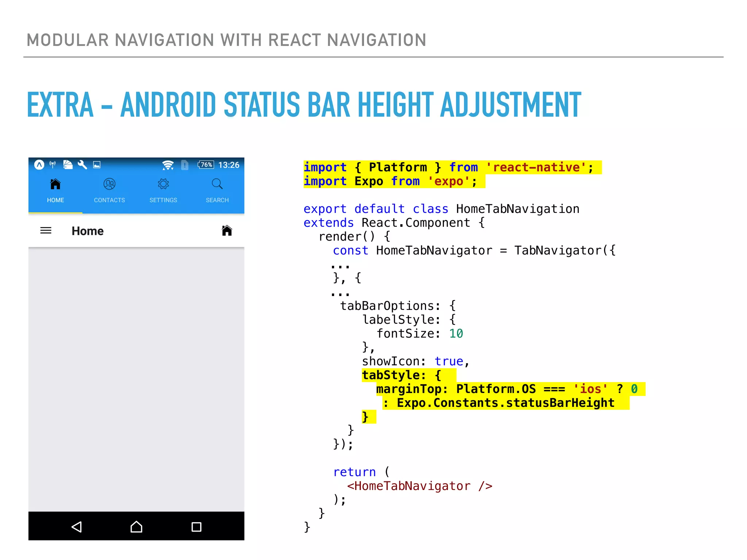Click the return keyword in code

coord(355,472)
